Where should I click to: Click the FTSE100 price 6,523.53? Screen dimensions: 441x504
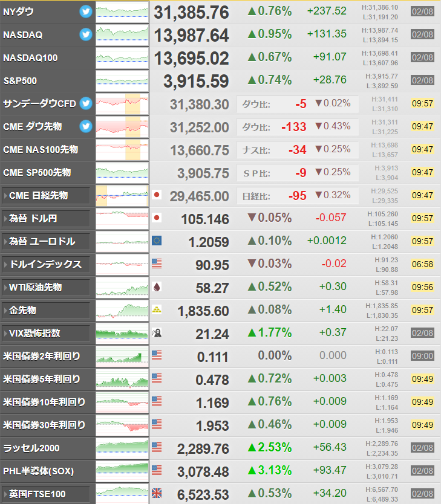point(203,495)
